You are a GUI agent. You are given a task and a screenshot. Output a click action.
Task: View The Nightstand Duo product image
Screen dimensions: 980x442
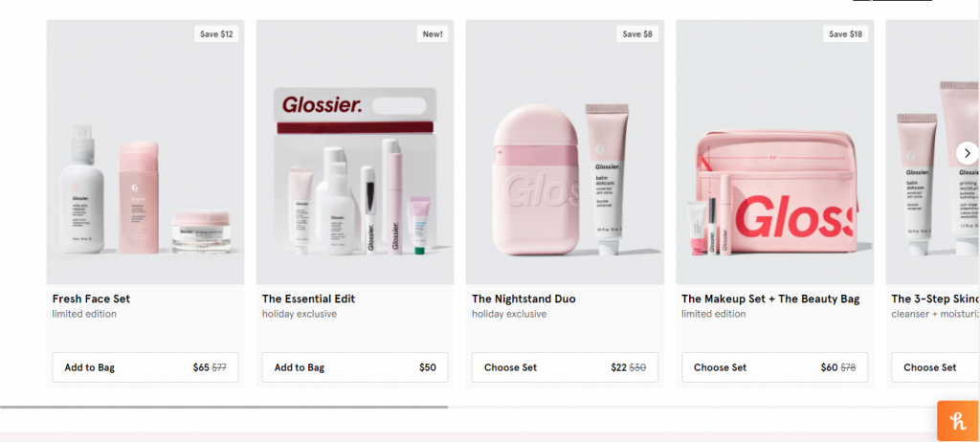pos(565,152)
